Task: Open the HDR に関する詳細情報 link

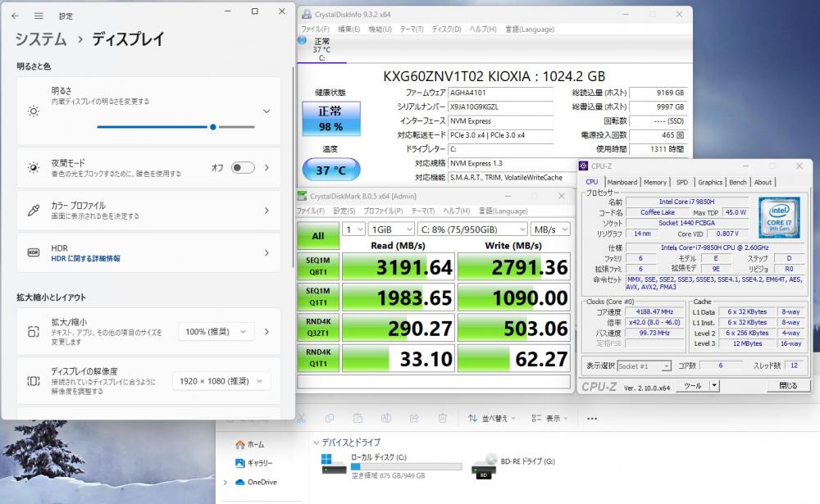Action: coord(85,258)
